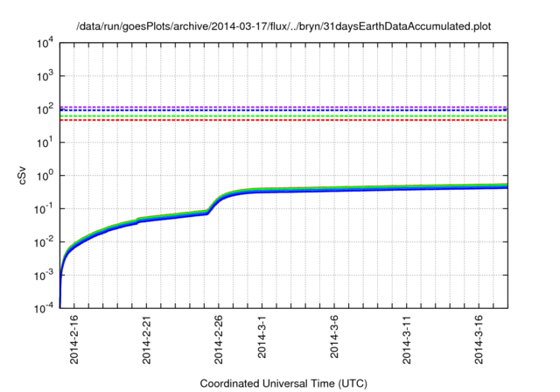Click the 2014-3-16 date label
Screen dimensions: 560x392
tap(479, 339)
